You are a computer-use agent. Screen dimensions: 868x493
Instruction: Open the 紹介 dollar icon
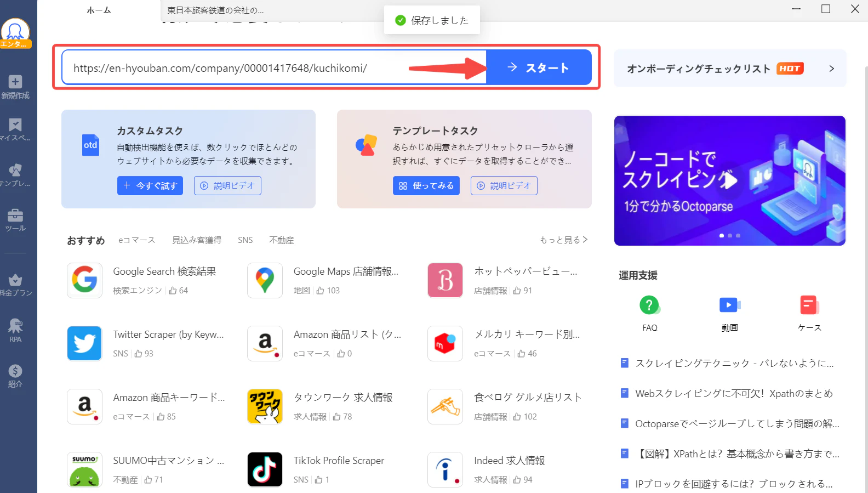(x=15, y=371)
